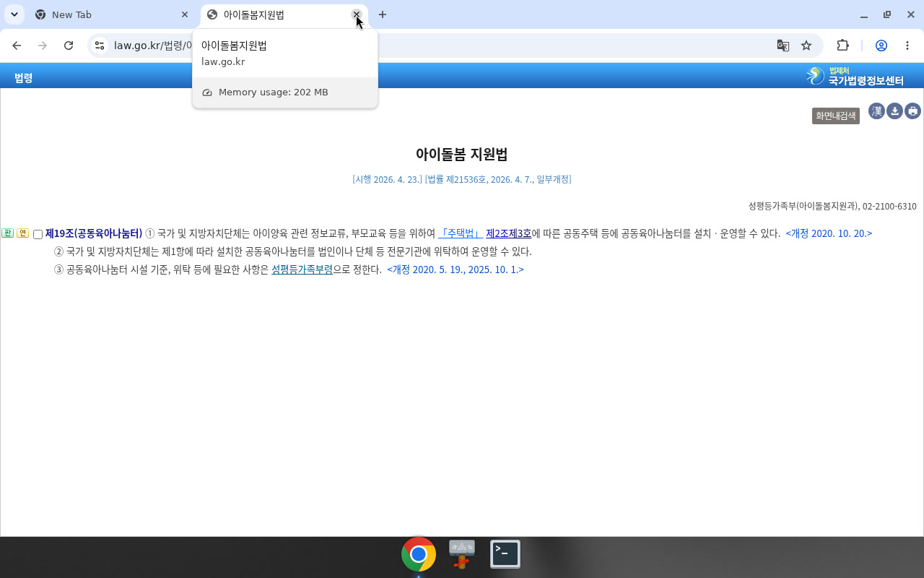Switch to the New Tab tab
The image size is (924, 578).
[x=112, y=14]
